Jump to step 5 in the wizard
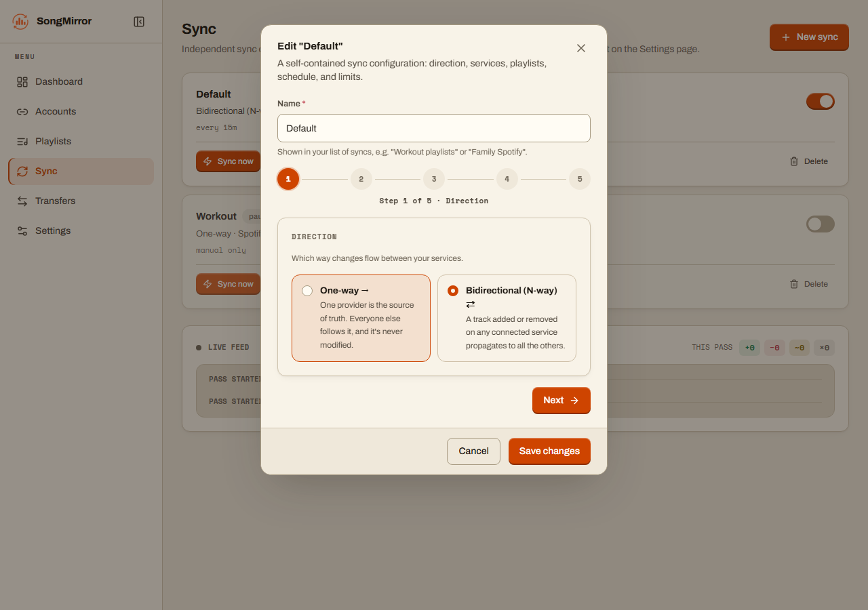 coord(580,179)
